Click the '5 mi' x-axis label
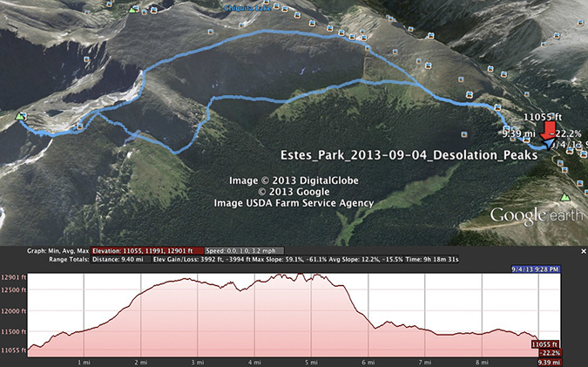Screen dimensions: 588x367 click(x=312, y=363)
